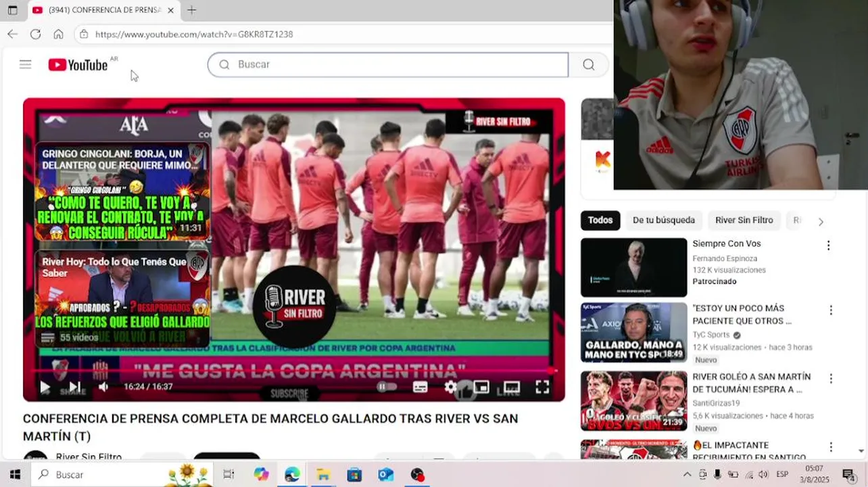This screenshot has height=487, width=868.
Task: Reload the page with refresh icon
Action: pyautogui.click(x=35, y=34)
